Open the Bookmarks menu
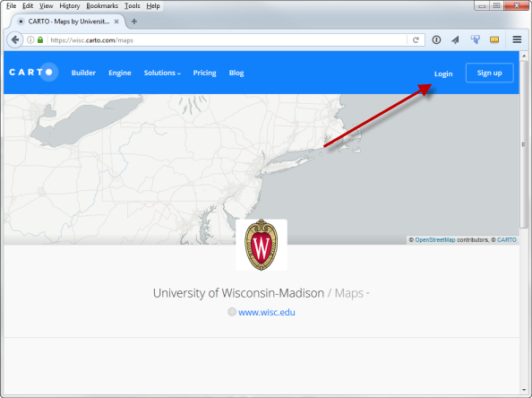 click(102, 5)
